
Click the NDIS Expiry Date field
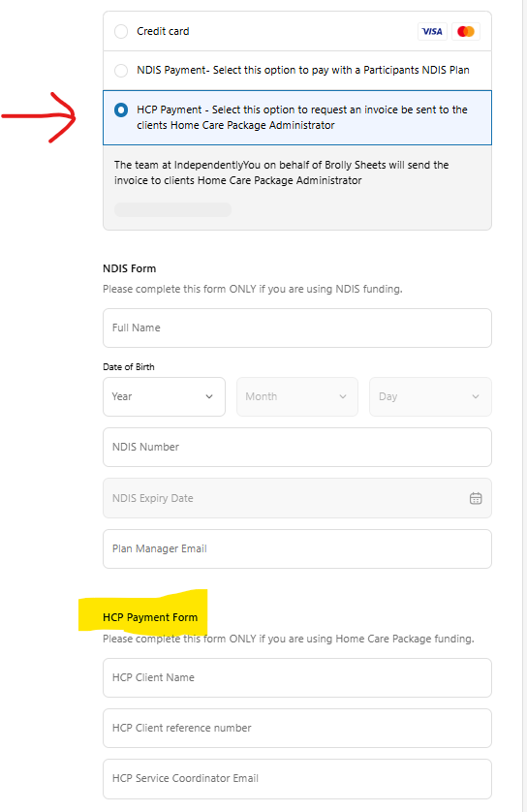[297, 498]
